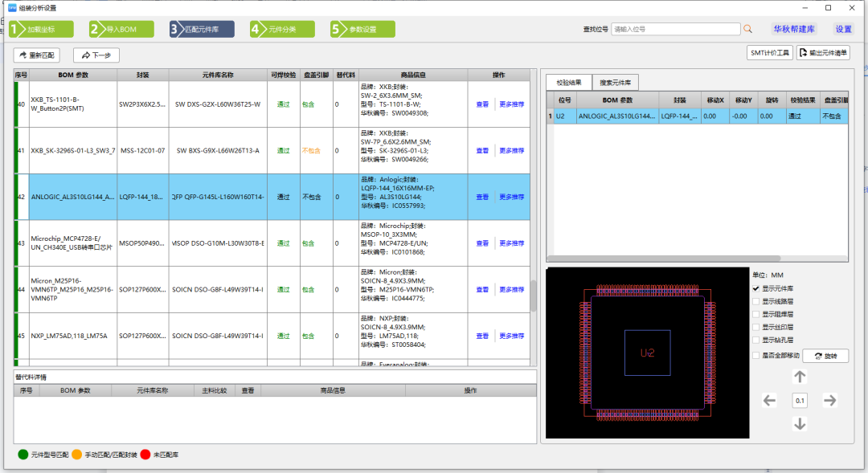Image resolution: width=868 pixels, height=473 pixels.
Task: Click the search magnifier icon
Action: click(x=748, y=29)
